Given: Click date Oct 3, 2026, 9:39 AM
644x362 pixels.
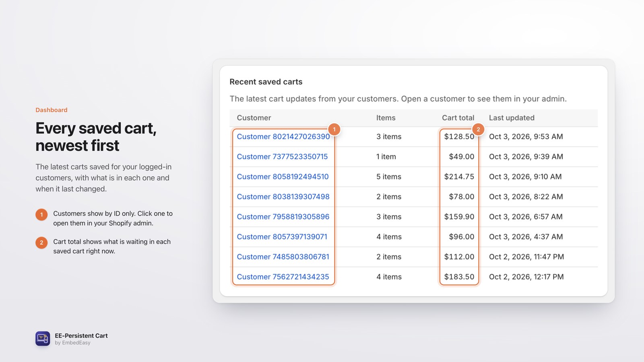Looking at the screenshot, I should coord(526,157).
